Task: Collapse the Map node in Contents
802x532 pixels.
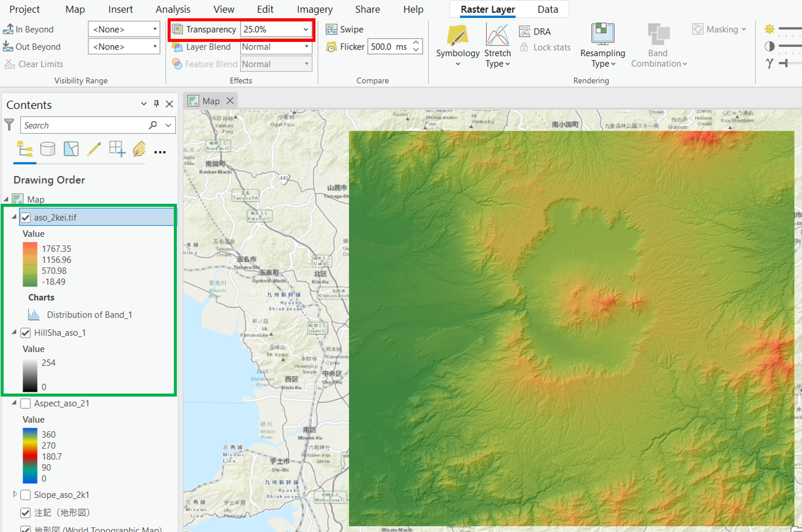Action: pos(6,199)
